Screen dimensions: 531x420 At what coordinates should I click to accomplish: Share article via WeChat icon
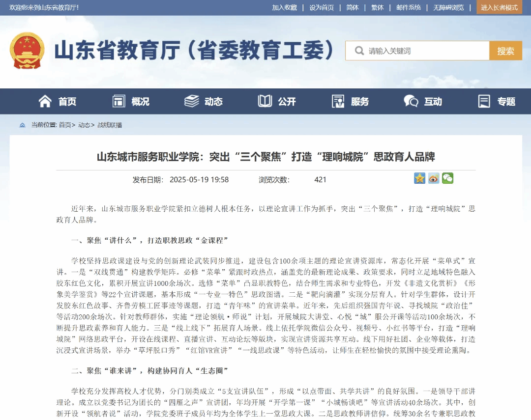click(447, 178)
